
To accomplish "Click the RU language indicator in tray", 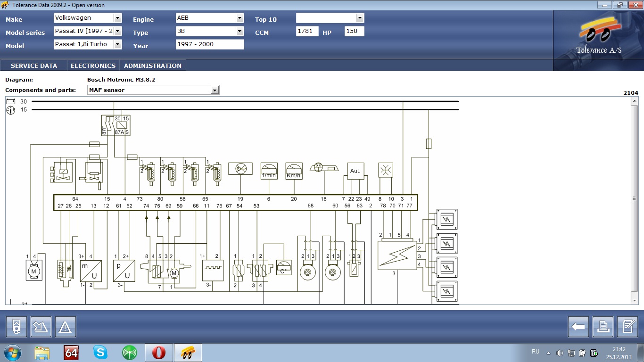I will pos(536,352).
